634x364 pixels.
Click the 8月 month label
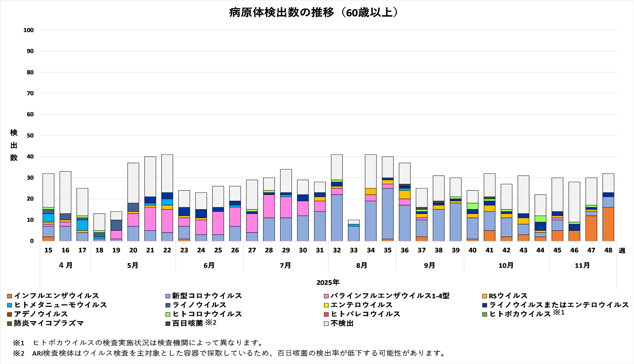362,266
